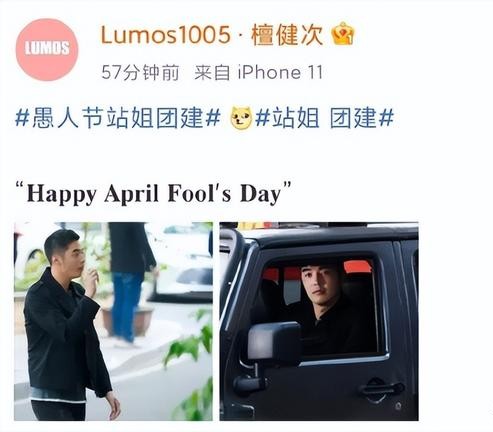Click the flower pot behind walking man

coord(127,320)
